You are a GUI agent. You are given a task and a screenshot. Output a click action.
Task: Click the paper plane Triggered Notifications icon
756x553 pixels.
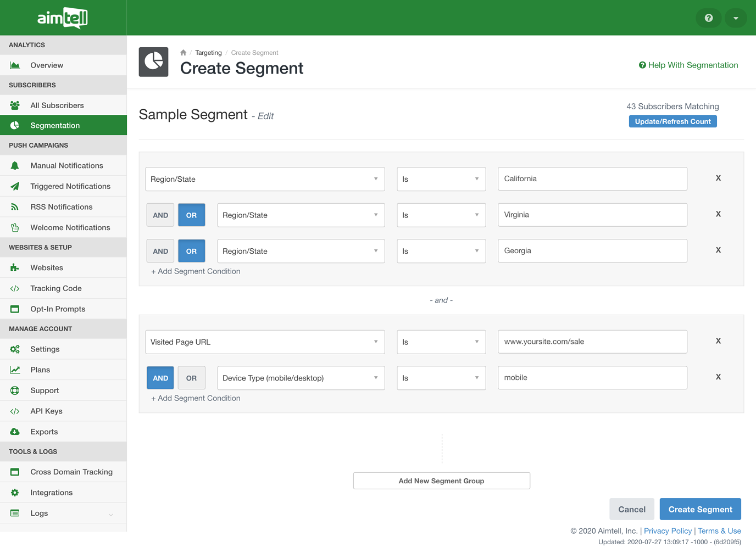point(15,186)
